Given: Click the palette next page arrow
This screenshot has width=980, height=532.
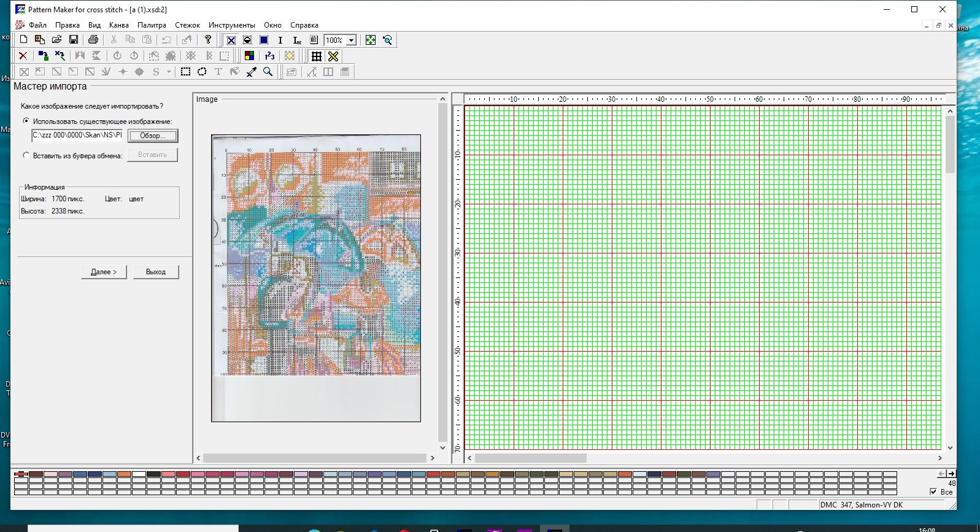Looking at the screenshot, I should (951, 474).
